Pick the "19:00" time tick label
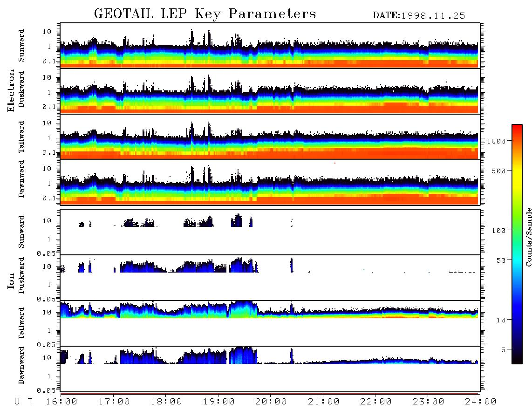Viewport: 532px width, 410px height. tap(219, 402)
